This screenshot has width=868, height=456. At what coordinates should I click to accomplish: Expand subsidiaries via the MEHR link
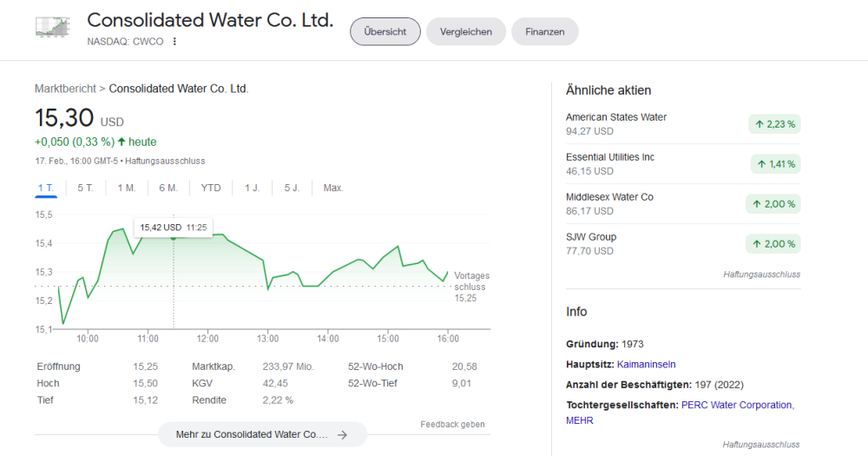click(x=580, y=420)
